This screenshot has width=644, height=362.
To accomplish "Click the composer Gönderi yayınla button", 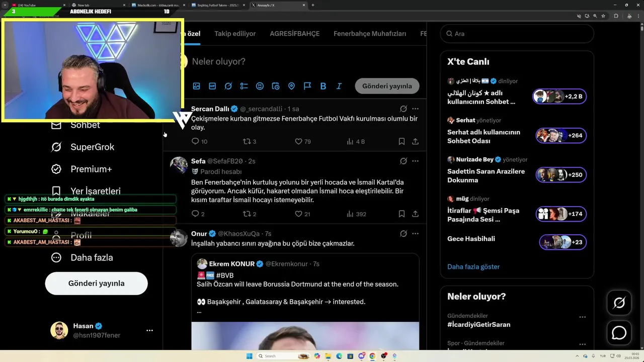I will pos(387,86).
